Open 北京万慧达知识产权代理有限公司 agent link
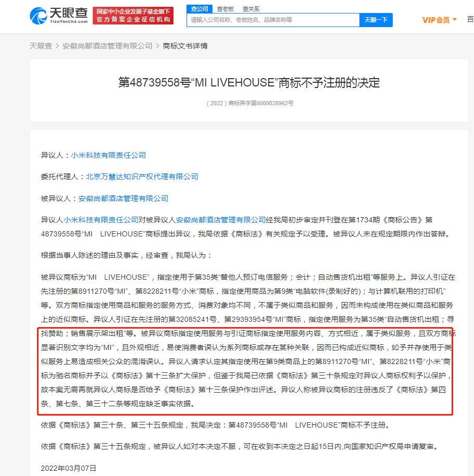474x476 pixels. pyautogui.click(x=142, y=177)
